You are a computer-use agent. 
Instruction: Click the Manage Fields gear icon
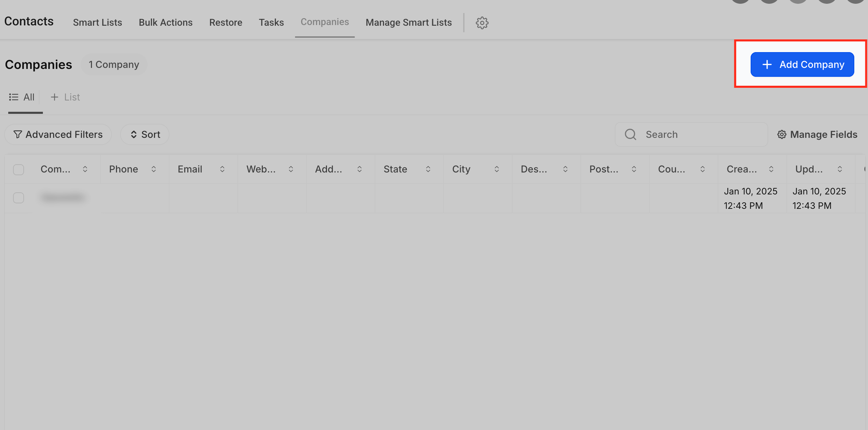click(782, 134)
